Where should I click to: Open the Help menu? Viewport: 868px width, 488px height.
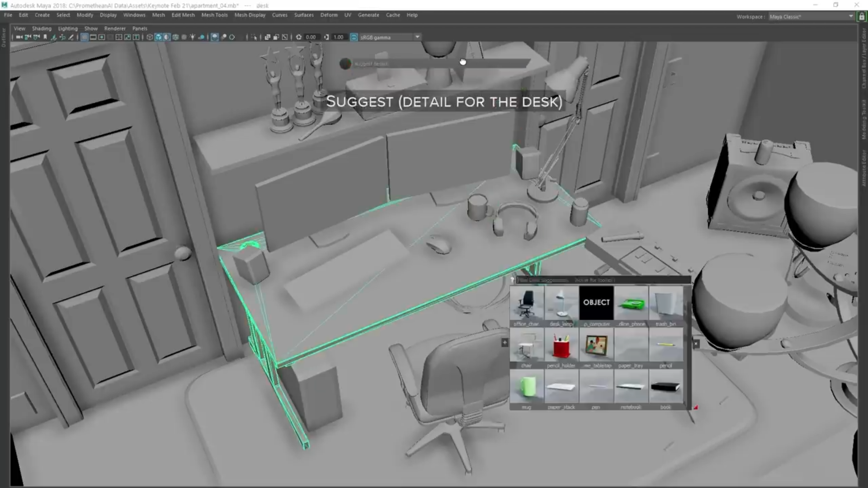point(412,15)
